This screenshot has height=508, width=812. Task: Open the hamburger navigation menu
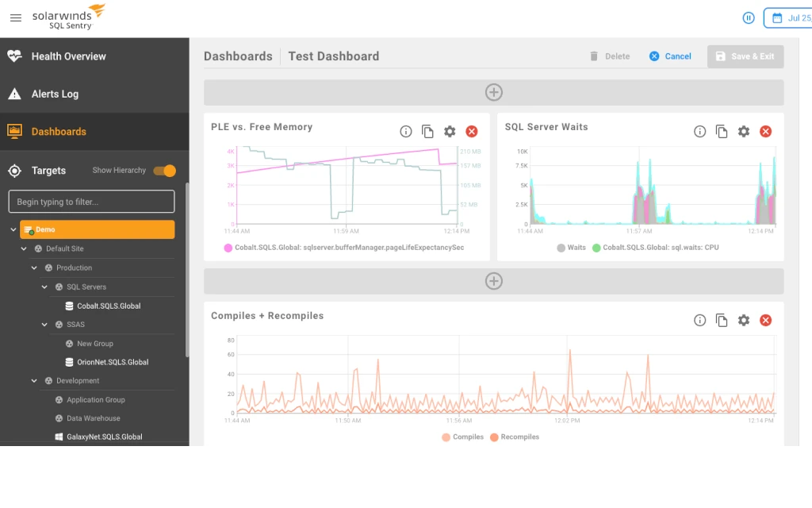pyautogui.click(x=15, y=17)
